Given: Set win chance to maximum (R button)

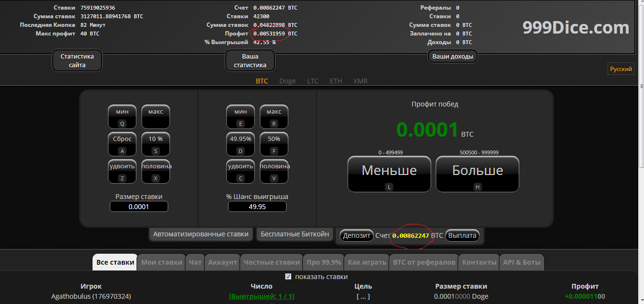Looking at the screenshot, I should (274, 117).
